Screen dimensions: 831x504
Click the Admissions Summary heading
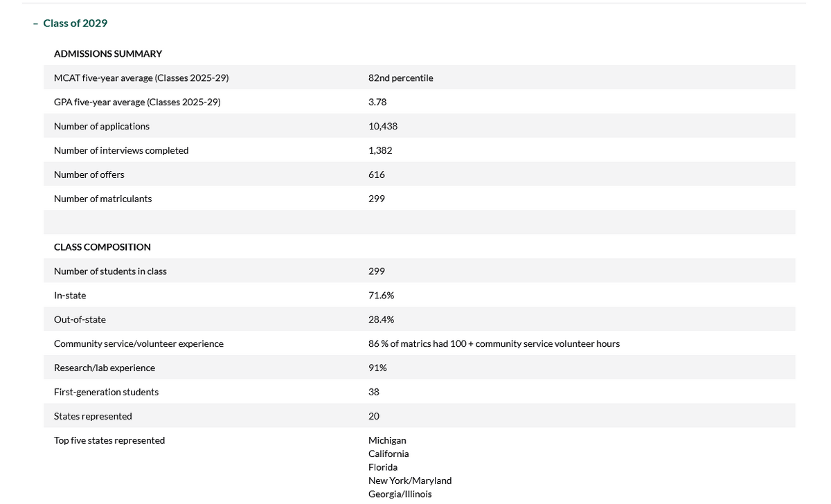click(x=108, y=54)
